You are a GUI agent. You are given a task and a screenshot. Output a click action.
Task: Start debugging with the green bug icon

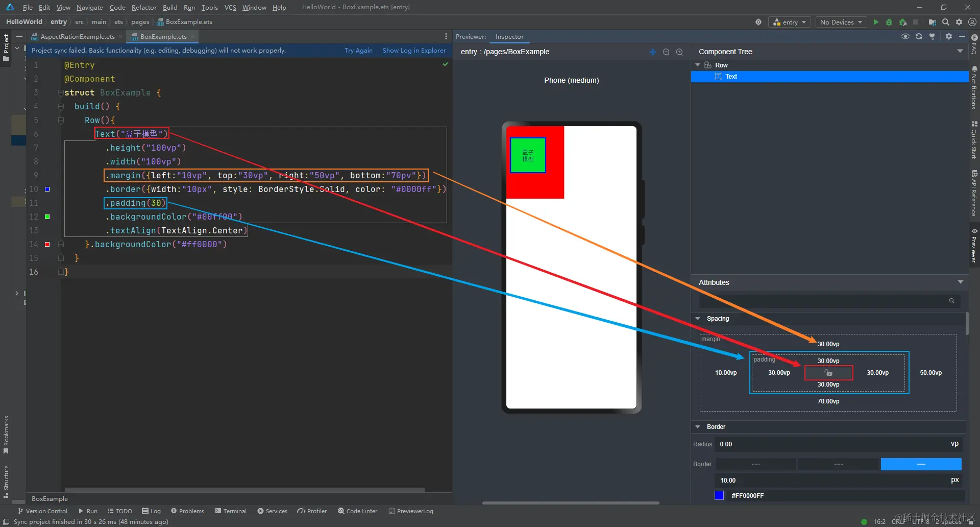[889, 22]
